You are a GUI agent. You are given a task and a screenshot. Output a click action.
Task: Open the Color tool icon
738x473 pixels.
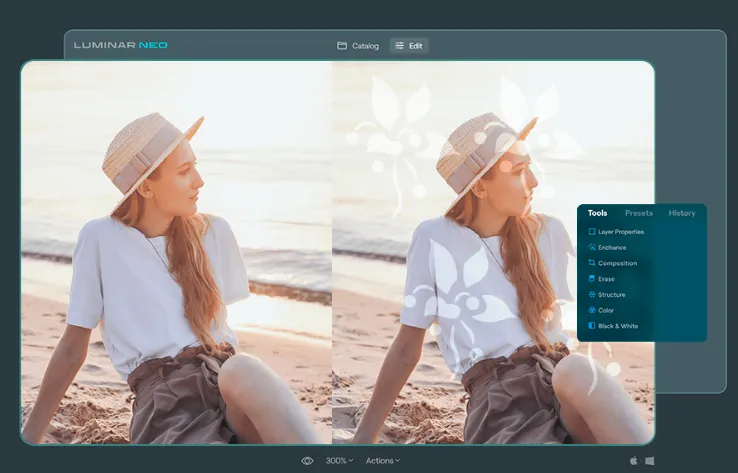(592, 310)
